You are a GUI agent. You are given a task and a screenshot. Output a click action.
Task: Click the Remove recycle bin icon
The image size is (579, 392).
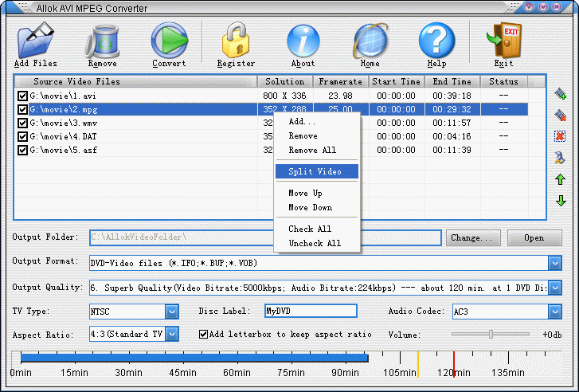point(102,41)
